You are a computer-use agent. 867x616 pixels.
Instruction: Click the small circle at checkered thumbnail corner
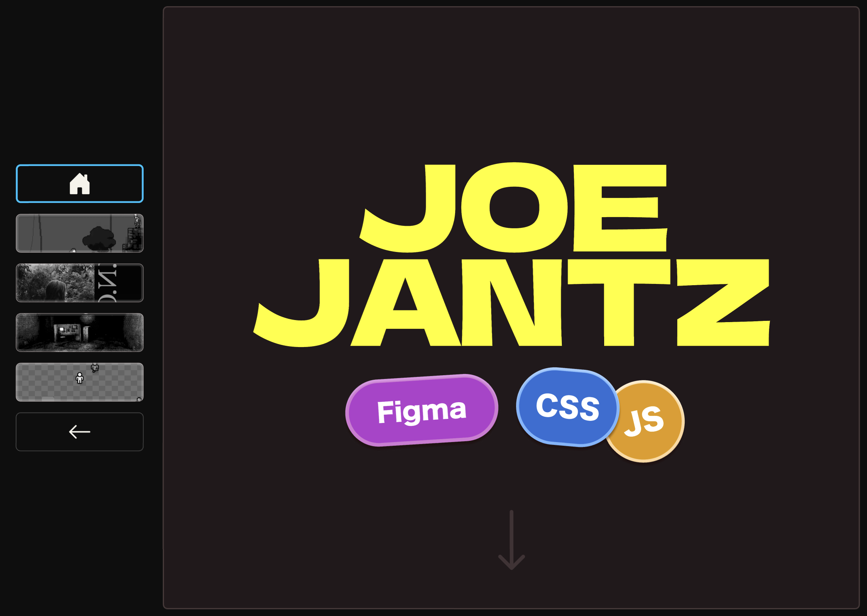(x=139, y=399)
